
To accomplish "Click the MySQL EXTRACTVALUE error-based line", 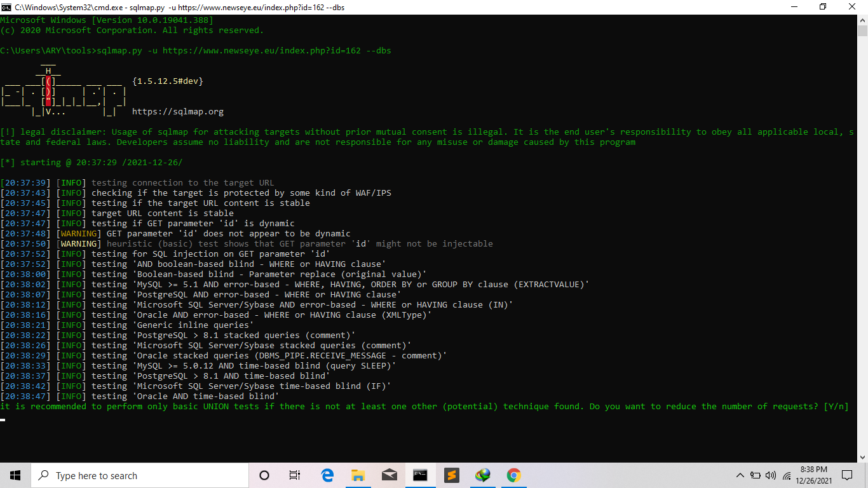I will 295,285.
